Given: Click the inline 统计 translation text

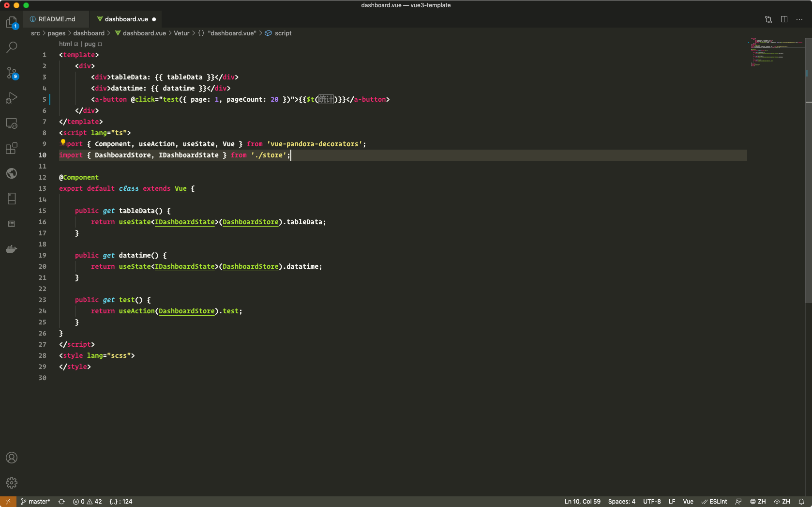Looking at the screenshot, I should click(326, 99).
